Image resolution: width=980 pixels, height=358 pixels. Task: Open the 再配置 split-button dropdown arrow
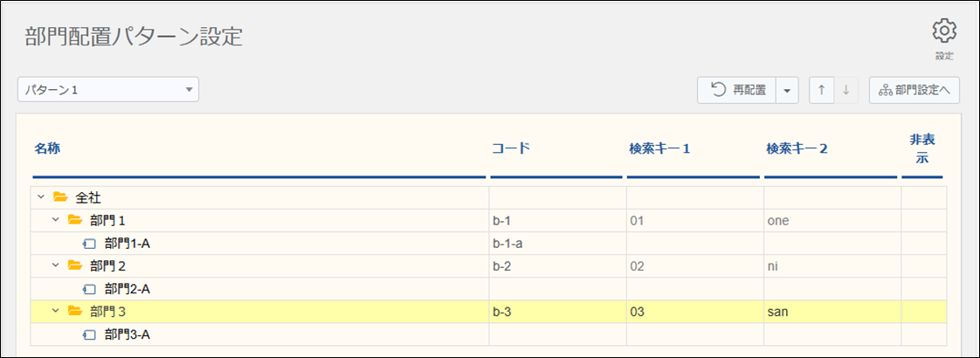(787, 90)
